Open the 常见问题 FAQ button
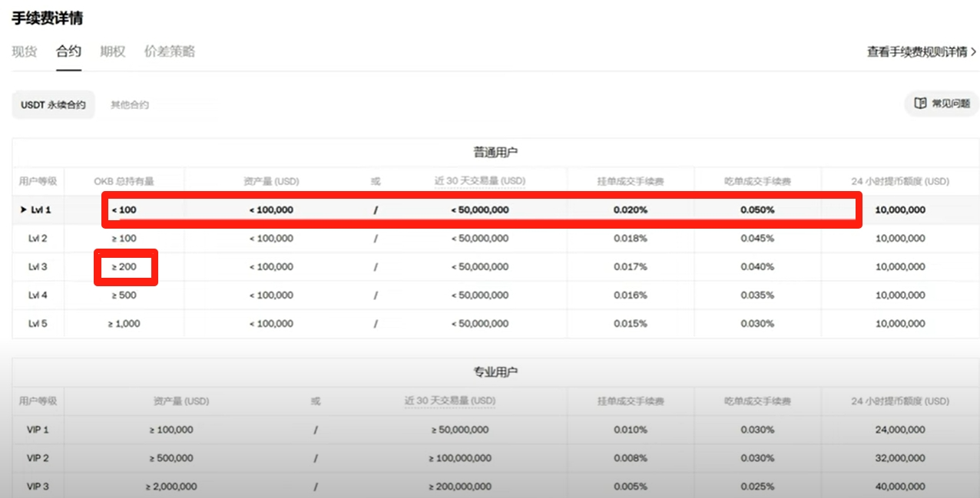This screenshot has height=498, width=980. (942, 104)
